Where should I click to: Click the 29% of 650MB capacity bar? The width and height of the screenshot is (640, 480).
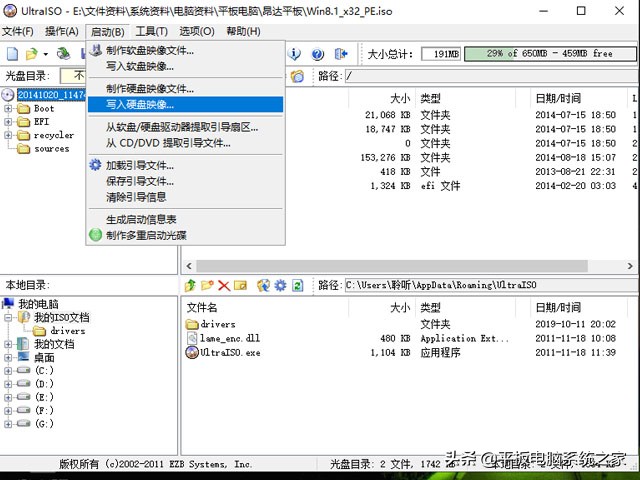[550, 53]
